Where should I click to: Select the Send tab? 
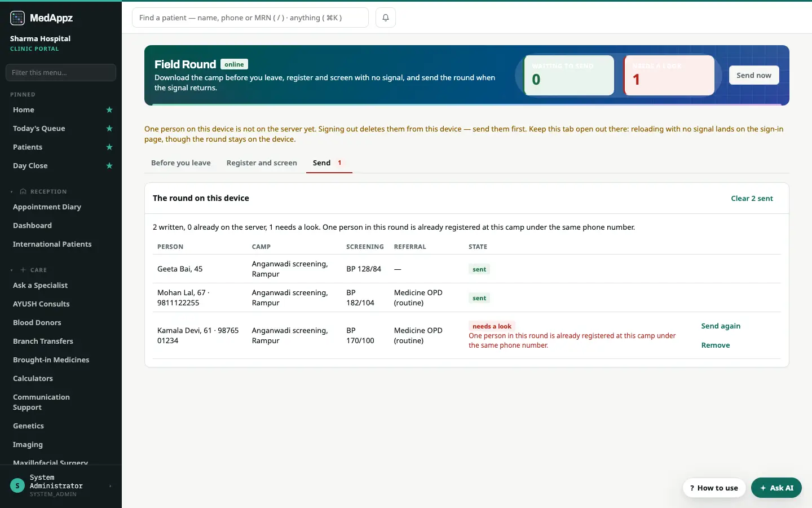pyautogui.click(x=329, y=163)
